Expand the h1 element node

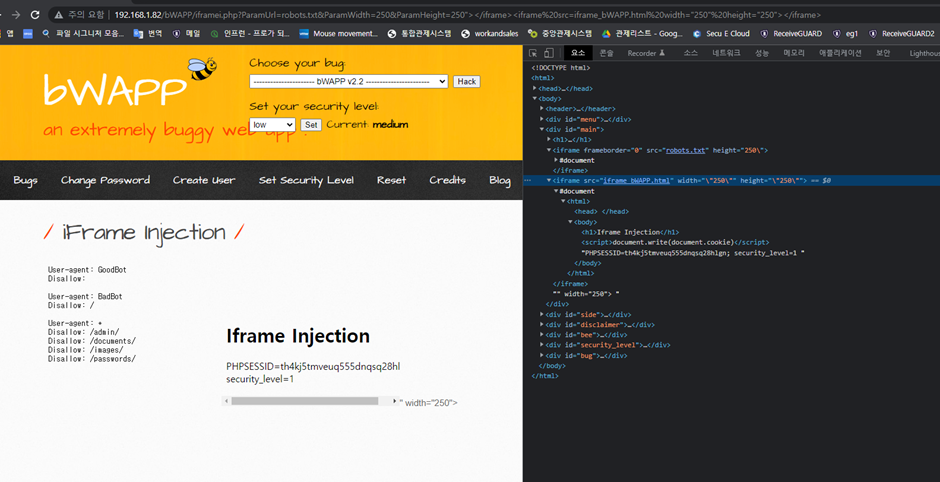(549, 139)
